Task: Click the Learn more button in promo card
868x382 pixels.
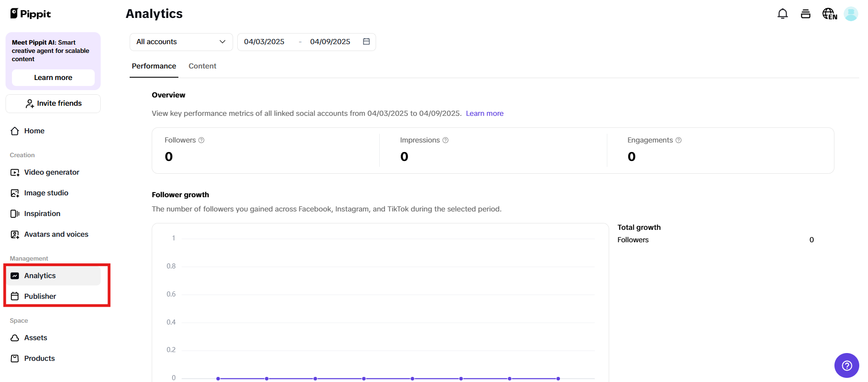Action: [x=53, y=78]
